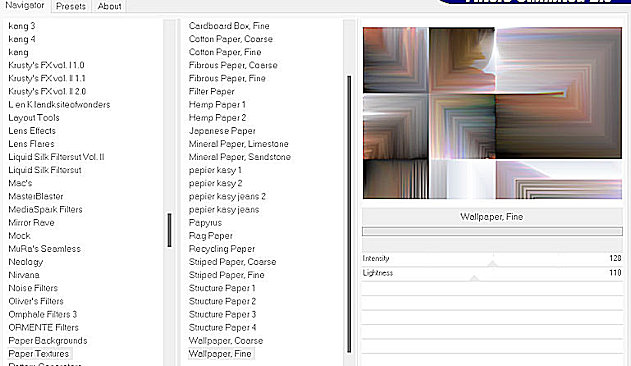
Task: Adjust the Lightness slider handle
Action: pyautogui.click(x=474, y=278)
